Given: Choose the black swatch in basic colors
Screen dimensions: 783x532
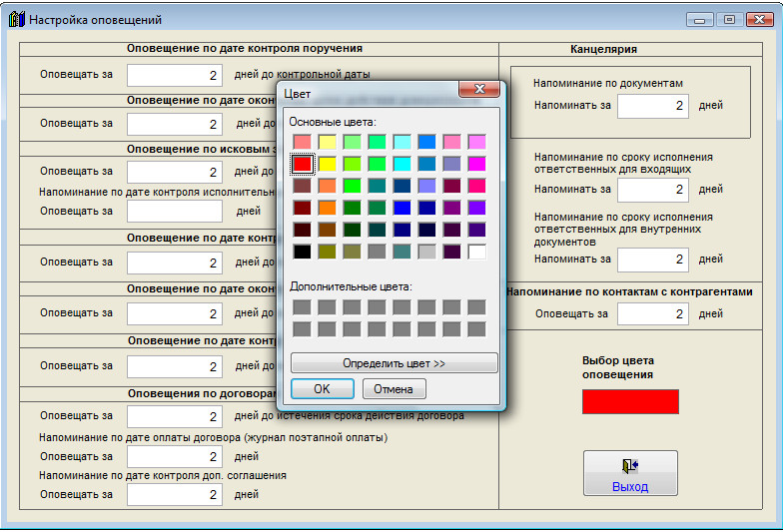Looking at the screenshot, I should coord(303,252).
